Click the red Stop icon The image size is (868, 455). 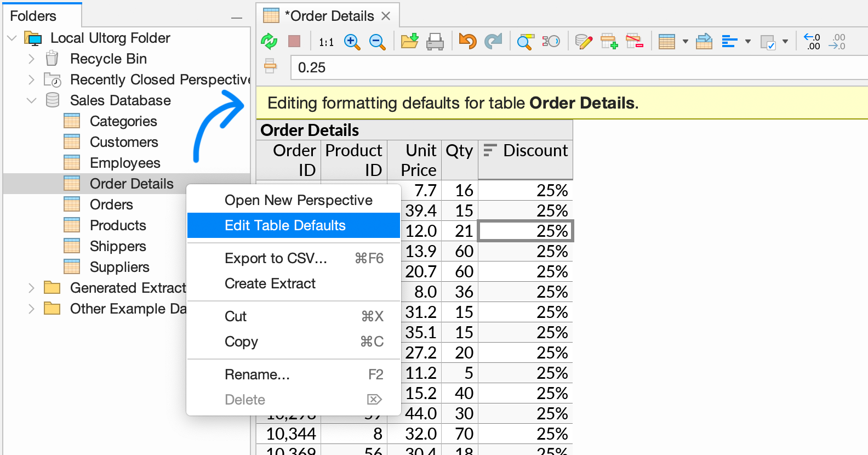click(294, 41)
